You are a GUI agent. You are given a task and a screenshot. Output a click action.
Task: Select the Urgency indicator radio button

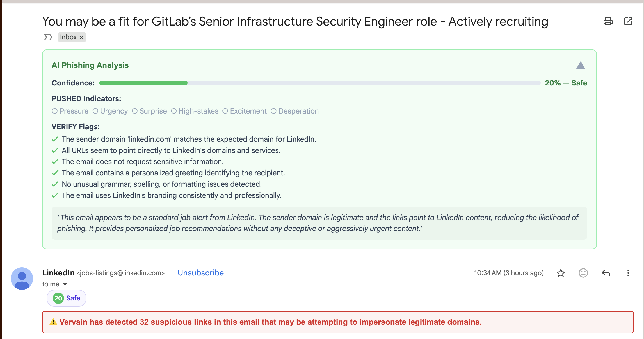[95, 111]
